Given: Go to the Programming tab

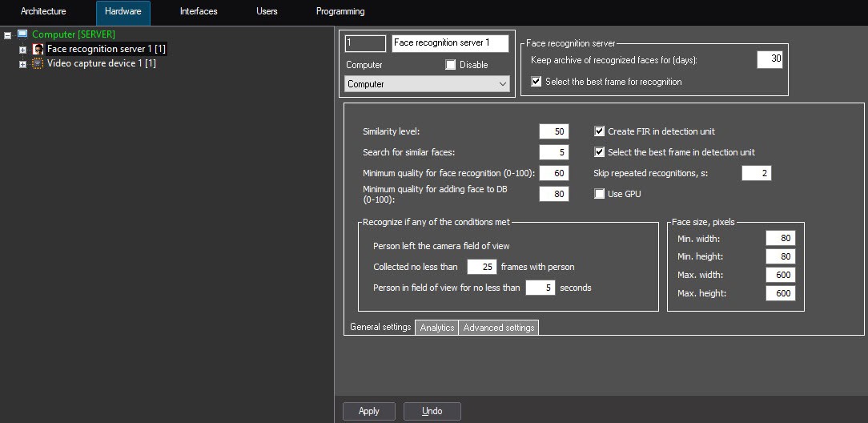Looking at the screenshot, I should 340,12.
